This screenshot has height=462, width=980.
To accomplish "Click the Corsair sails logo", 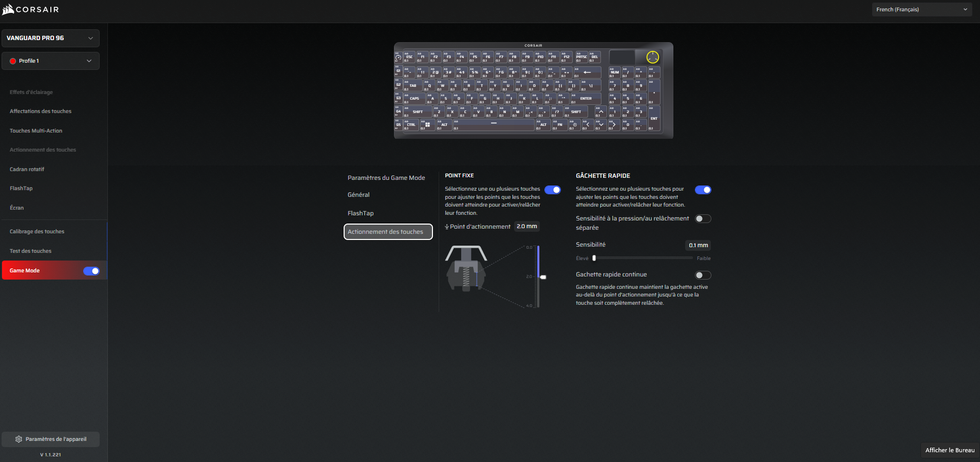I will pyautogui.click(x=8, y=9).
